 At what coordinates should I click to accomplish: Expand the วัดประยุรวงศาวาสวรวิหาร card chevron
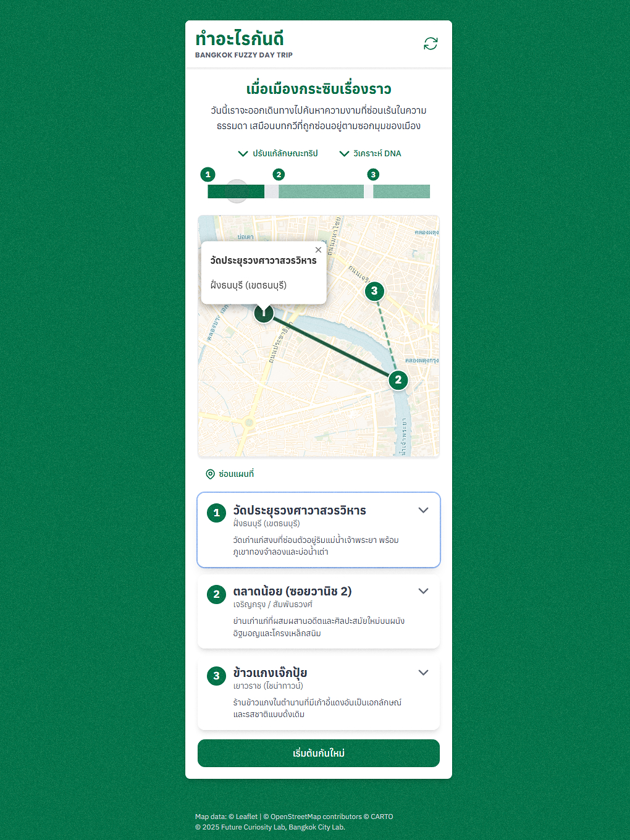coord(423,510)
